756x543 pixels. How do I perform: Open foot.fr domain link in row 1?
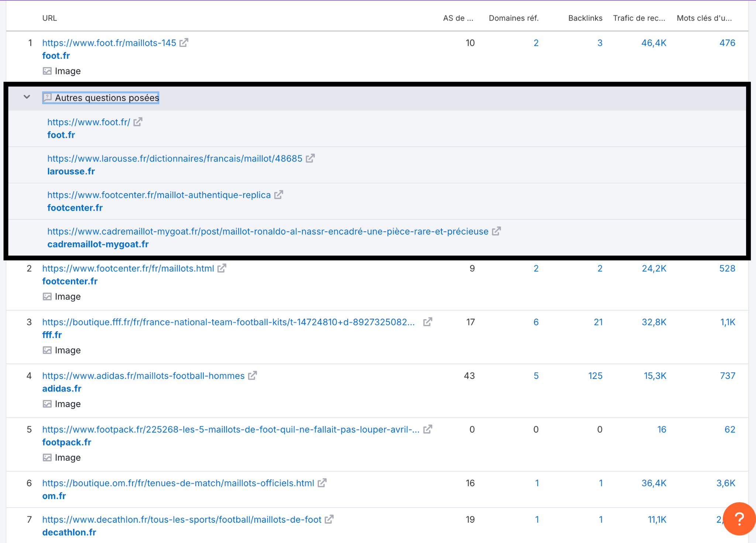pyautogui.click(x=56, y=56)
